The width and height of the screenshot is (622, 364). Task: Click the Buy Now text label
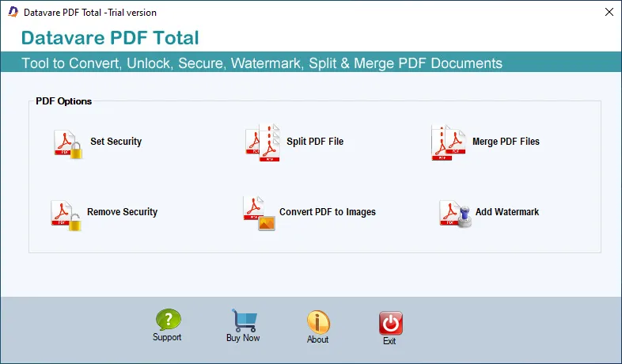[243, 338]
